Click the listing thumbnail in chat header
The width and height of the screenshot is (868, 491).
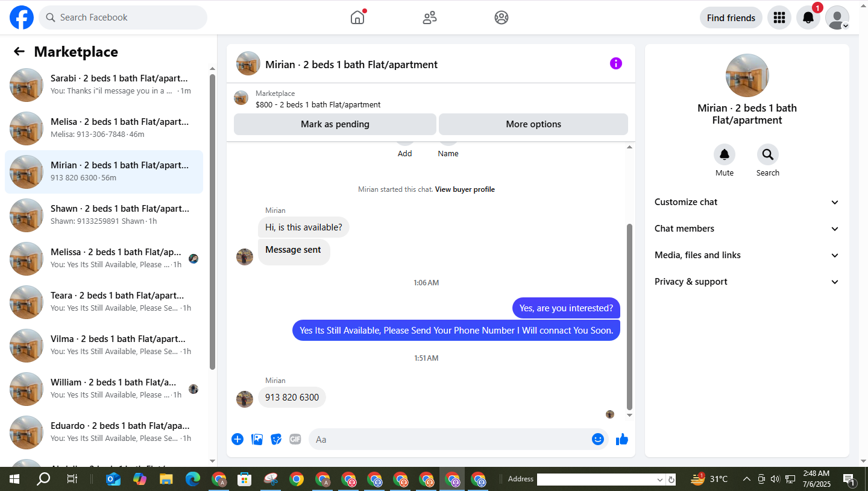pos(248,63)
